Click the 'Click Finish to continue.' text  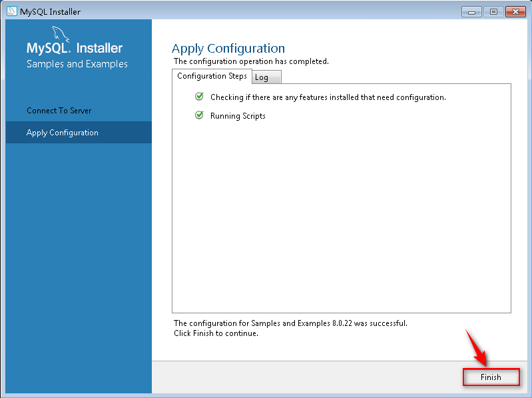click(x=216, y=333)
